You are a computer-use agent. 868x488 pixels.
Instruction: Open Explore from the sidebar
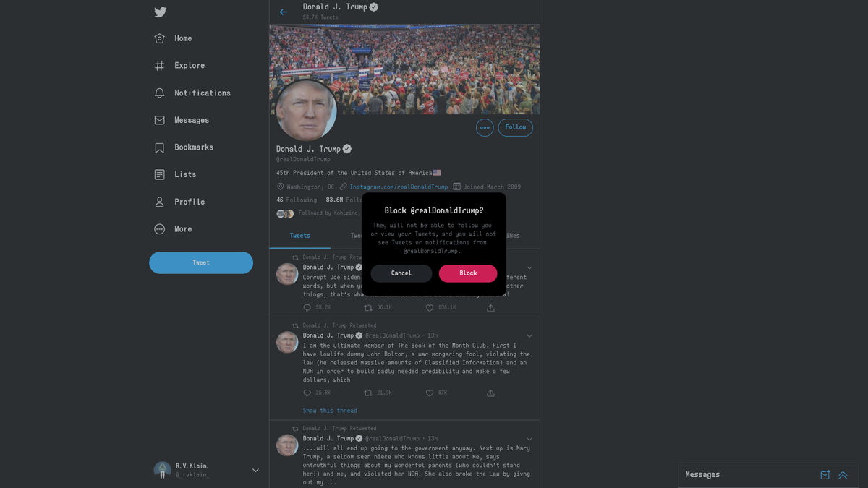tap(179, 66)
